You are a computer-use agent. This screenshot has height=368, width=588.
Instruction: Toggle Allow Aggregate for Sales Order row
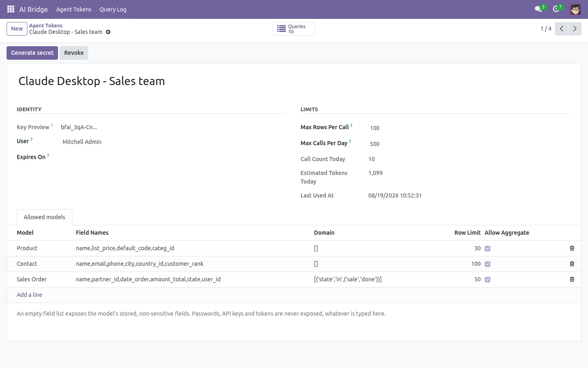coord(488,280)
